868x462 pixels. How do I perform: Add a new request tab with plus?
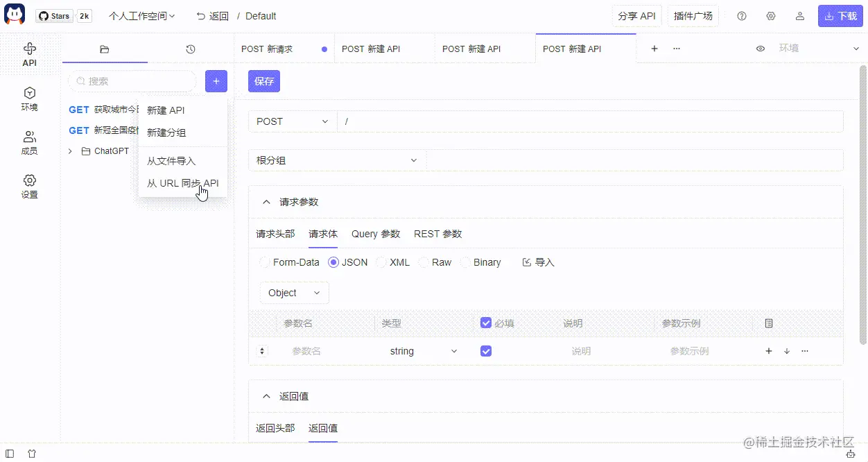tap(654, 49)
